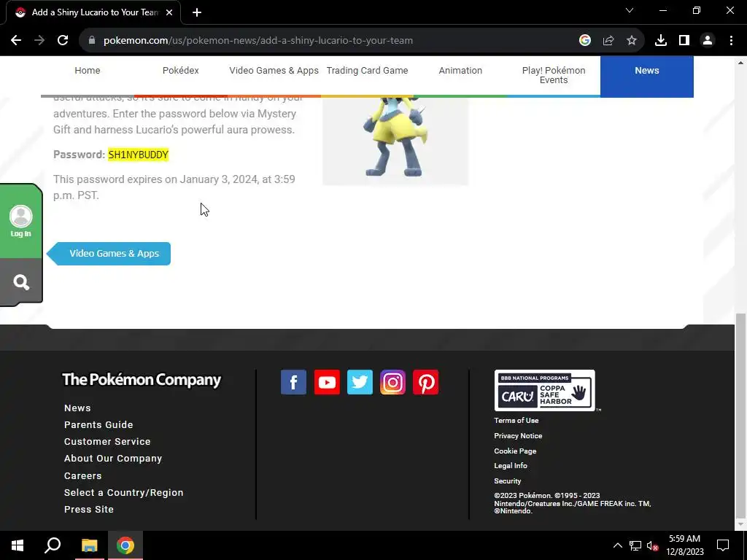Open the Twitter social icon
Image resolution: width=747 pixels, height=560 pixels.
pos(360,382)
